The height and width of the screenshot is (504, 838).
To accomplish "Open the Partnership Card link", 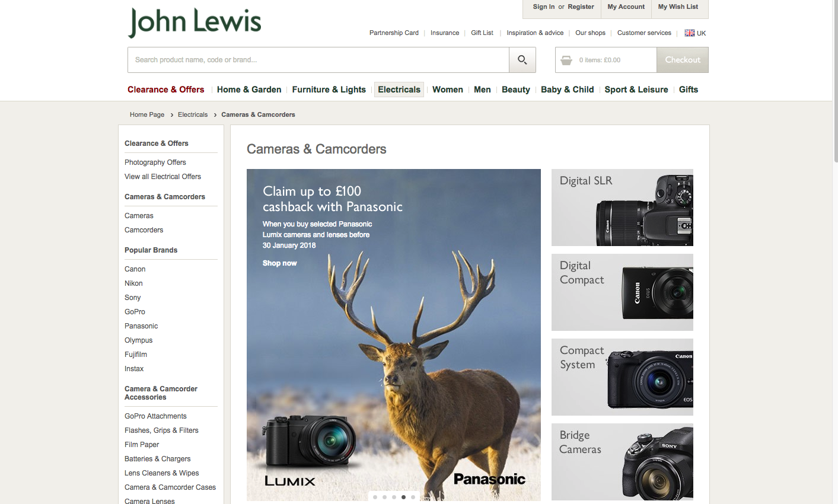I will (x=394, y=33).
